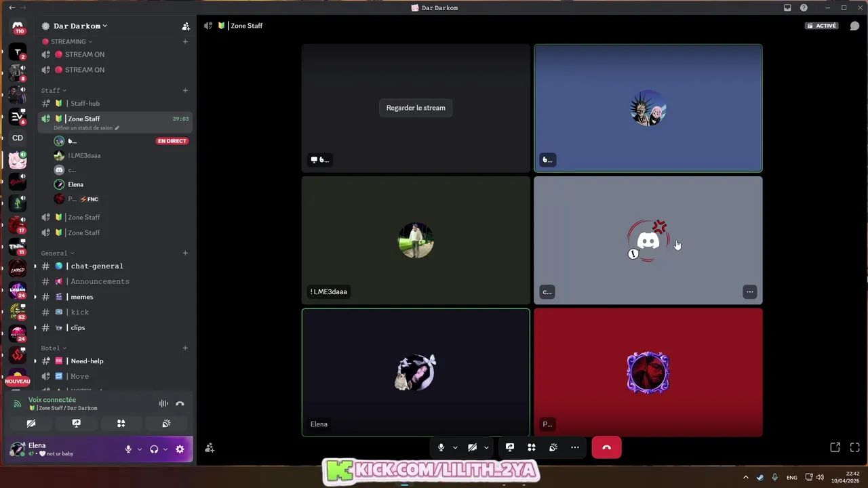Viewport: 868px width, 488px height.
Task: Open the kick channel
Action: (x=115, y=312)
